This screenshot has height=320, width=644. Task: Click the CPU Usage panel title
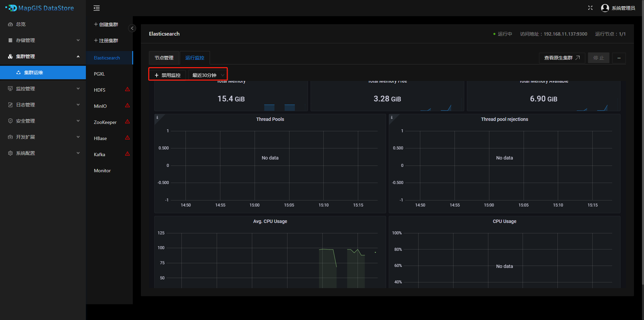[x=504, y=221]
